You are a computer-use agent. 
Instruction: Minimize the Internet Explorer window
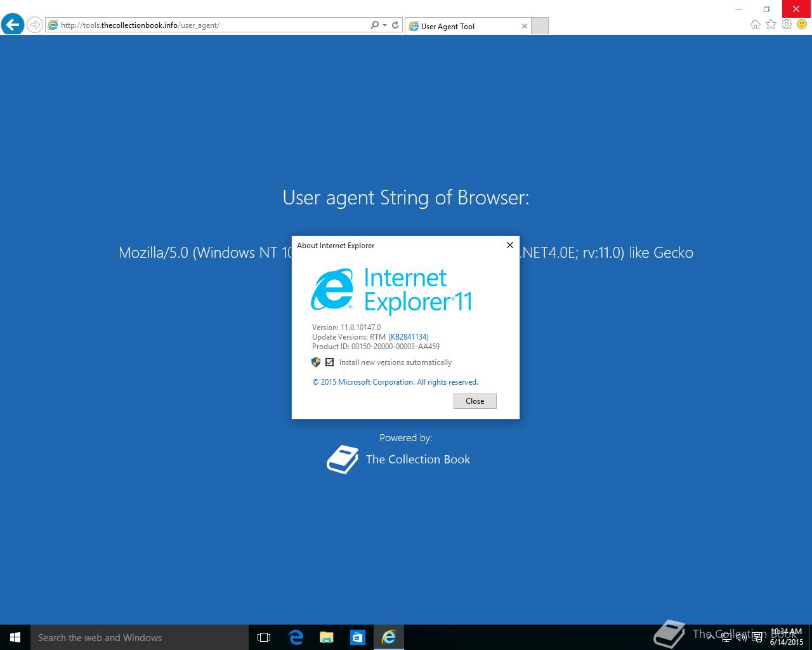[x=738, y=9]
